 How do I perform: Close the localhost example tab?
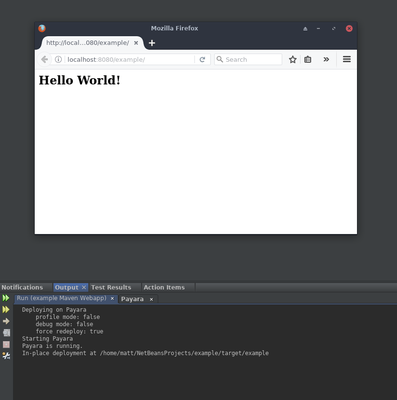click(x=136, y=43)
